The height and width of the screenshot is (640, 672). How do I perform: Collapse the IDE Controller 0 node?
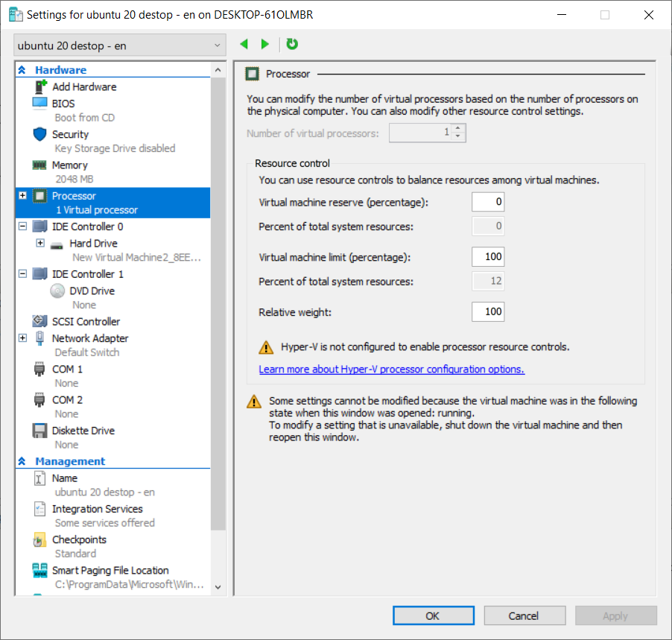(x=22, y=226)
